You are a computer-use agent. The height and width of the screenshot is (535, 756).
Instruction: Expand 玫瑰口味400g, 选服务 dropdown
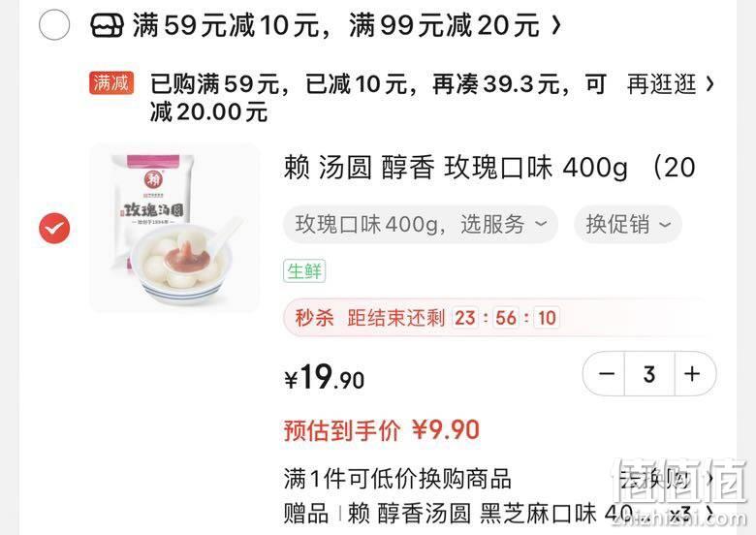[x=421, y=224]
